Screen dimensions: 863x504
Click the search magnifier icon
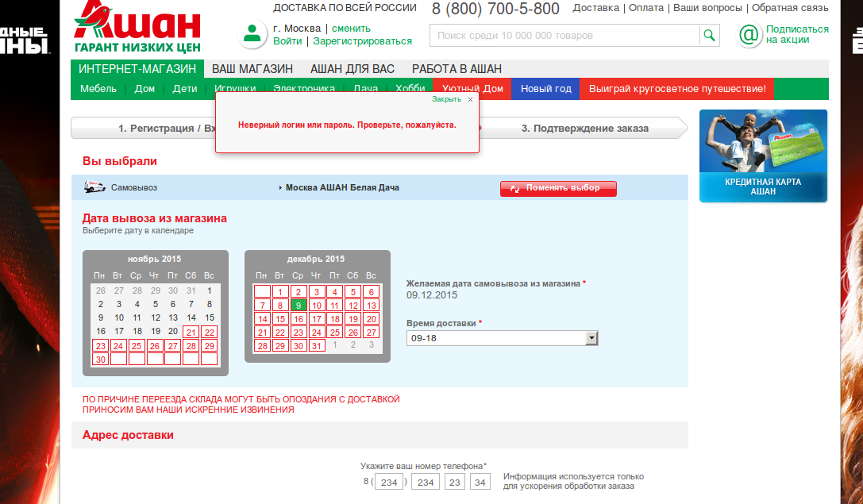click(x=710, y=36)
